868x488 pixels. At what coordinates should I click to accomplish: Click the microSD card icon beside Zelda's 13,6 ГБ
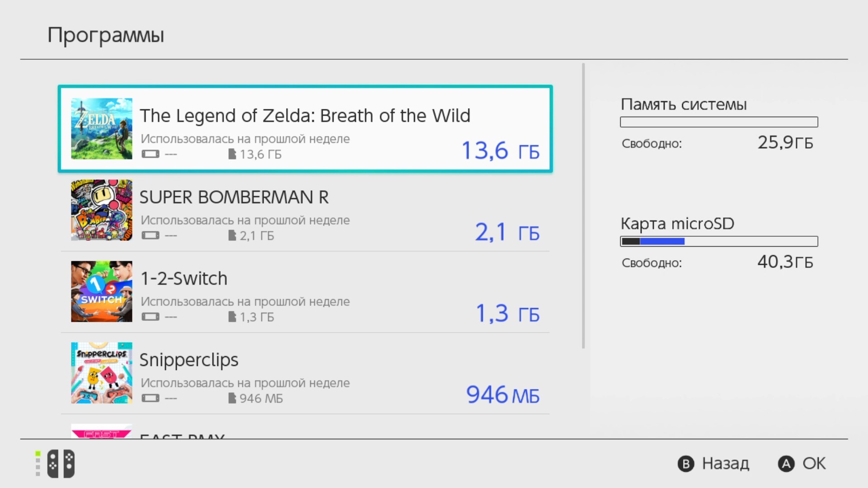click(232, 155)
